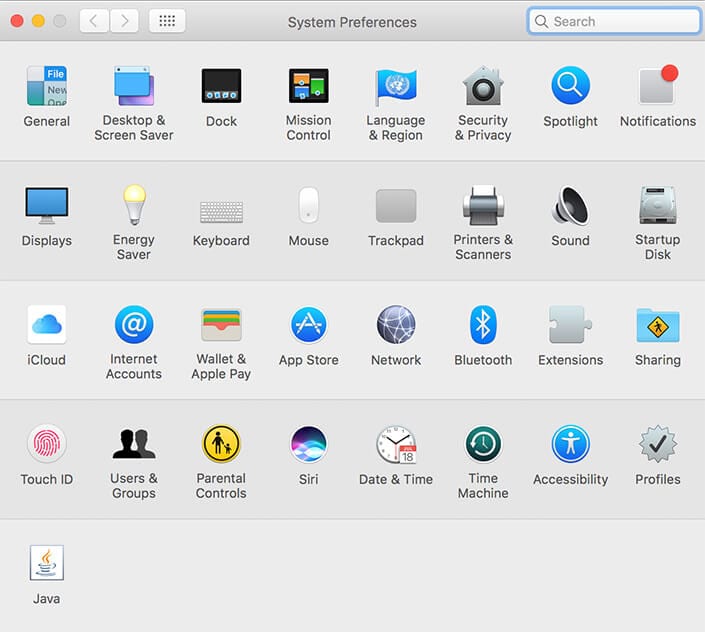Minimize the System Preferences window
Image resolution: width=705 pixels, height=632 pixels.
click(38, 21)
